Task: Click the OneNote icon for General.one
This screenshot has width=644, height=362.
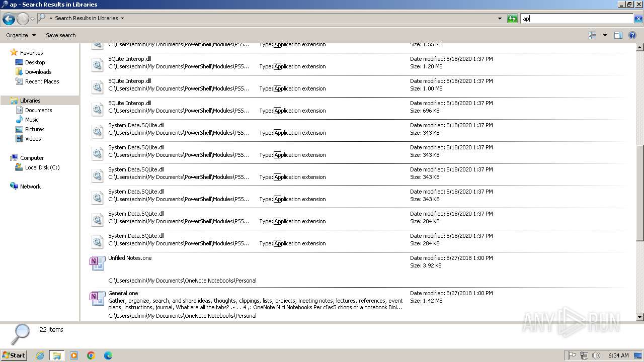Action: pos(97,298)
